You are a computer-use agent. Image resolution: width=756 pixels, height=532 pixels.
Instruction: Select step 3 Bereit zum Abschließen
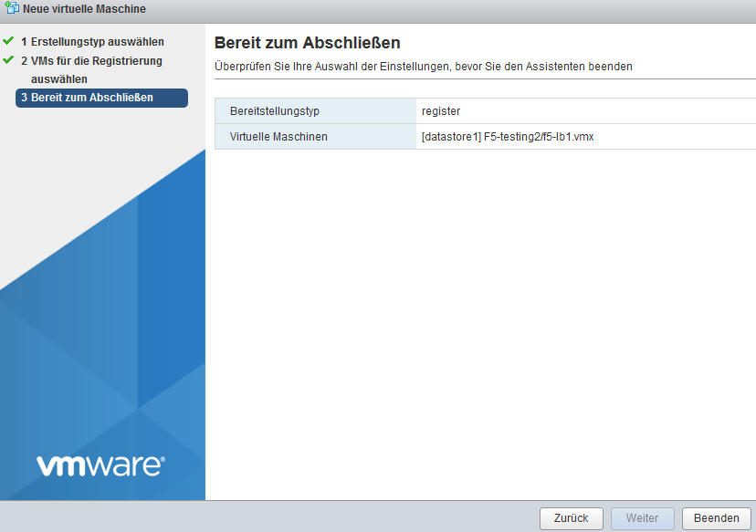coord(101,98)
